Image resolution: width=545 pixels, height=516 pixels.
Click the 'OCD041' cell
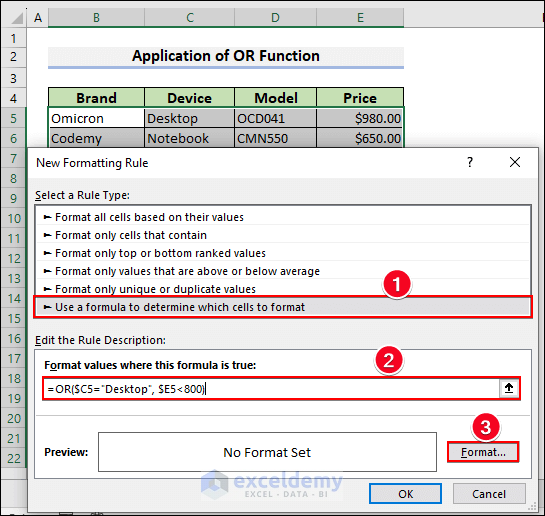275,118
